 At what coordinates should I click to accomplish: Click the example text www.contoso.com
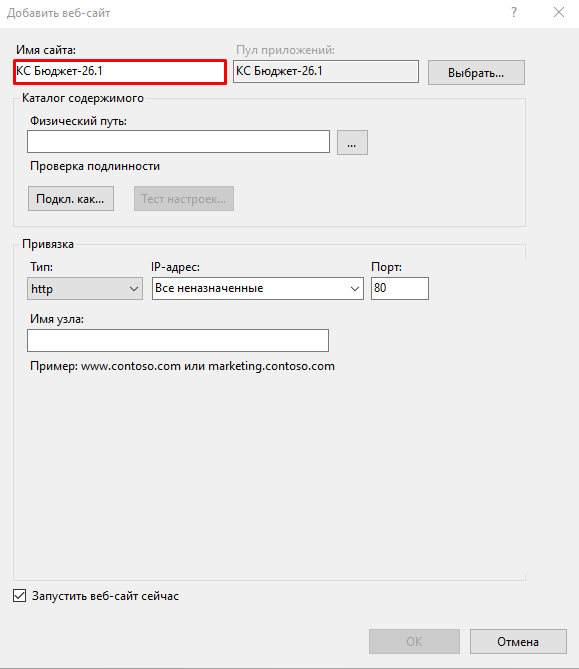[x=131, y=366]
